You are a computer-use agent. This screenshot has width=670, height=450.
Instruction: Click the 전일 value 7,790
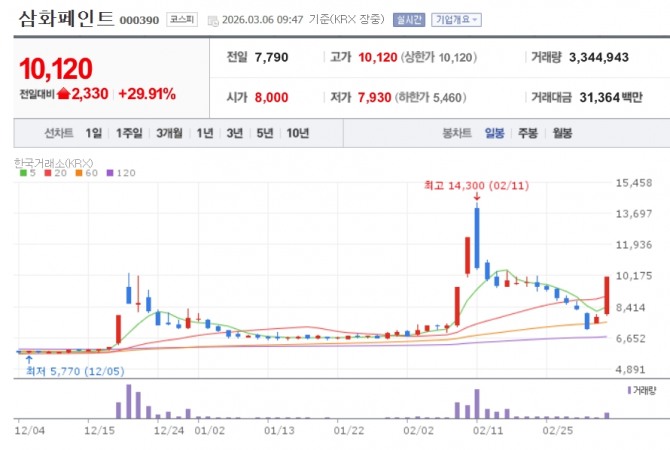(x=271, y=57)
